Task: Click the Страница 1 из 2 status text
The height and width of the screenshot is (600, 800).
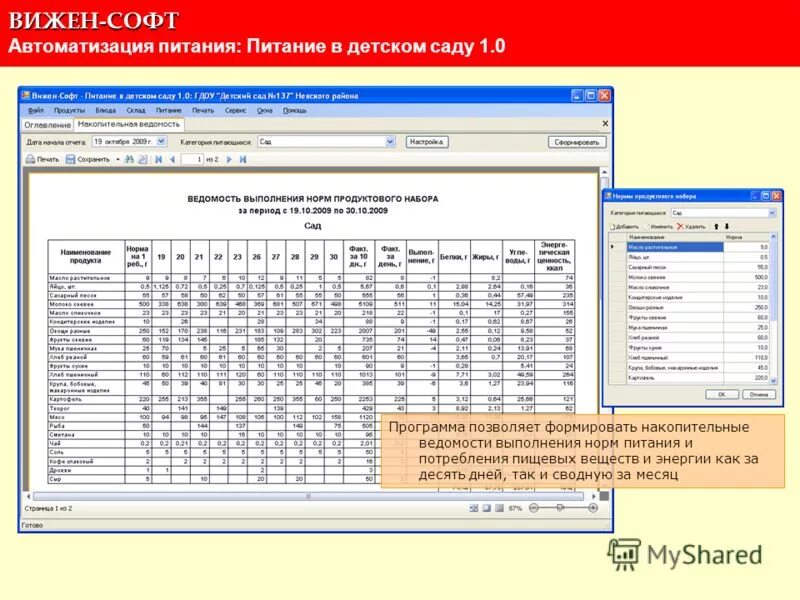Action: pyautogui.click(x=48, y=508)
